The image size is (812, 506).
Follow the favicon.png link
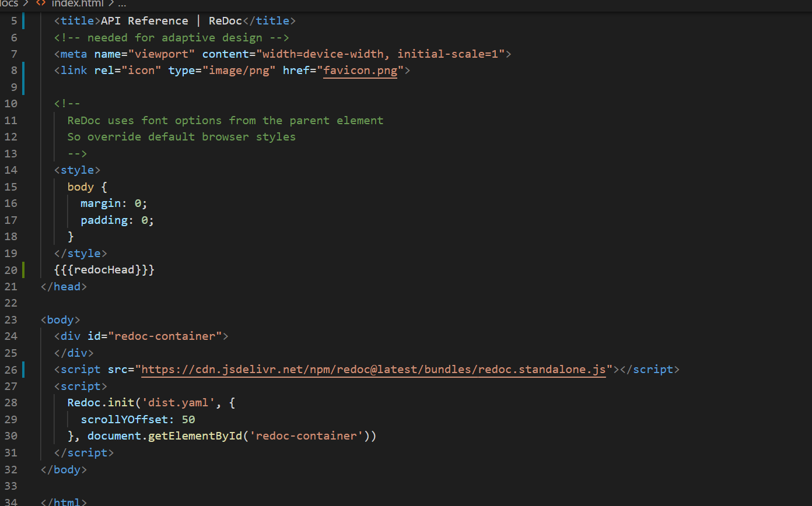pyautogui.click(x=360, y=70)
